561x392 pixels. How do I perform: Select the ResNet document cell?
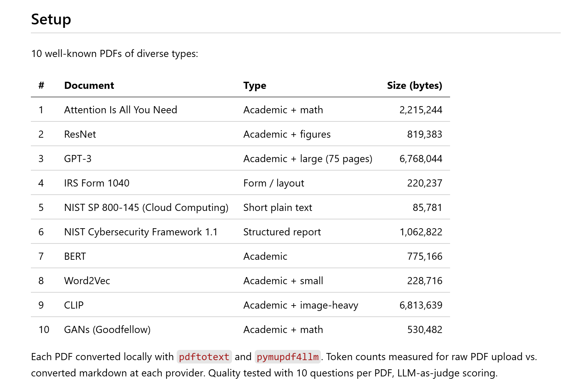tap(80, 134)
